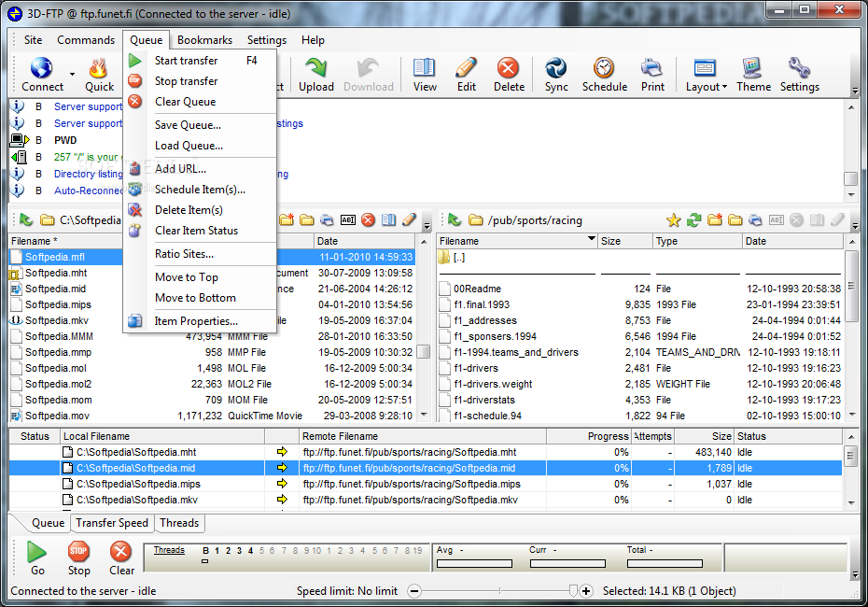Increase speed limit with plus button

coord(586,591)
